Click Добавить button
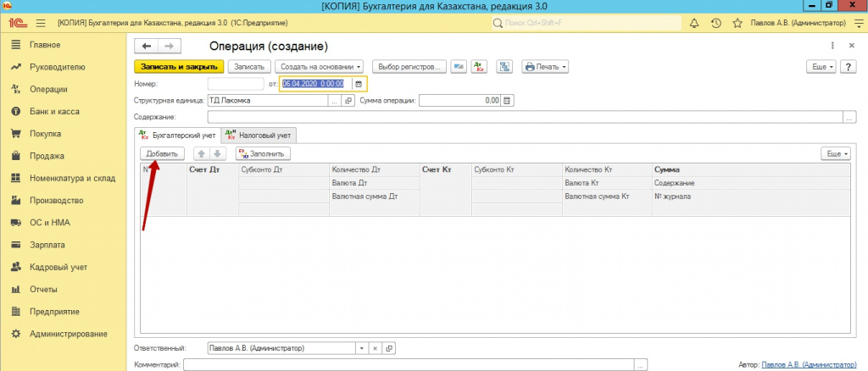 pos(162,153)
